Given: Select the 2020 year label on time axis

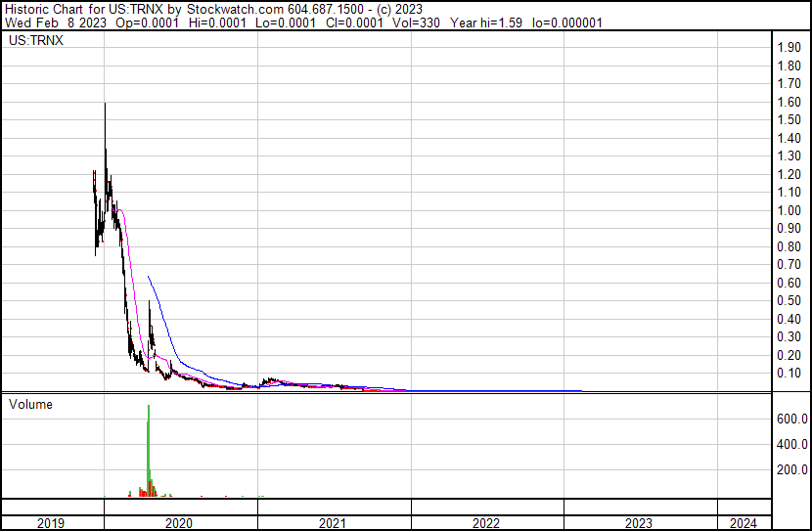Looking at the screenshot, I should 180,523.
